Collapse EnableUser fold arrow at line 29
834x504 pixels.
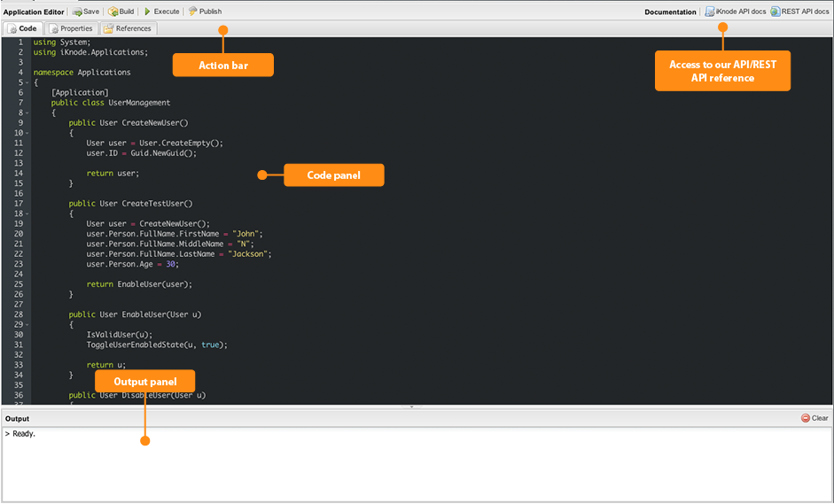pyautogui.click(x=27, y=325)
